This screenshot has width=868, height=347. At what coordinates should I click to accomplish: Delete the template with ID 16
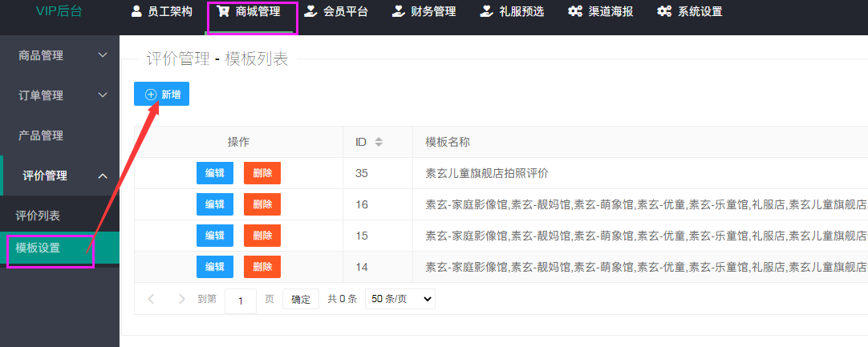pyautogui.click(x=262, y=204)
